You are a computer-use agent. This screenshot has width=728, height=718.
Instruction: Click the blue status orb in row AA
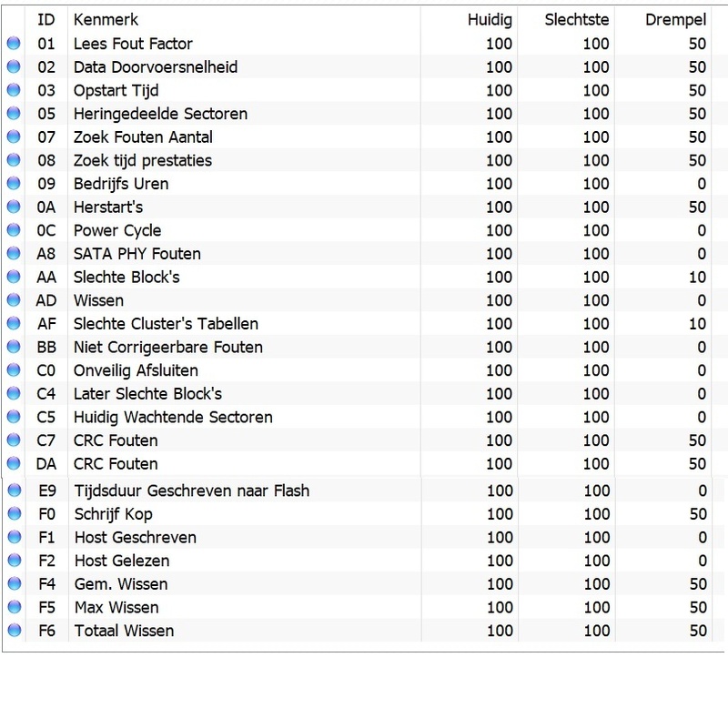click(14, 277)
